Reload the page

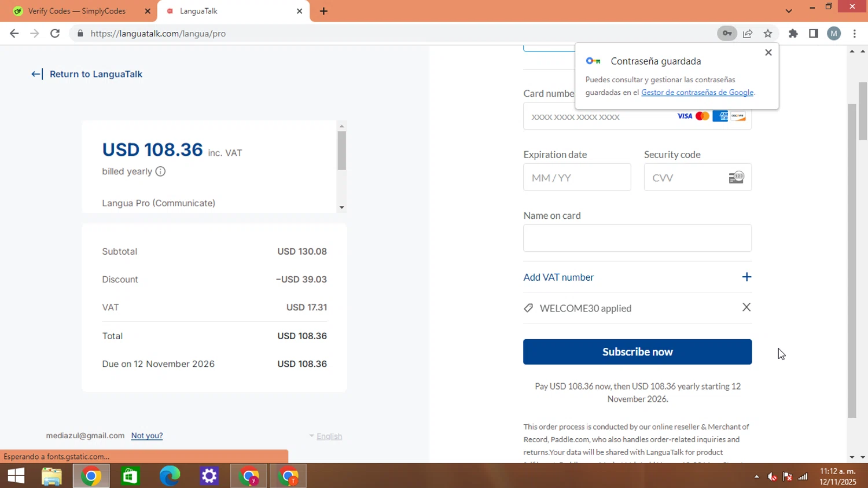(55, 34)
